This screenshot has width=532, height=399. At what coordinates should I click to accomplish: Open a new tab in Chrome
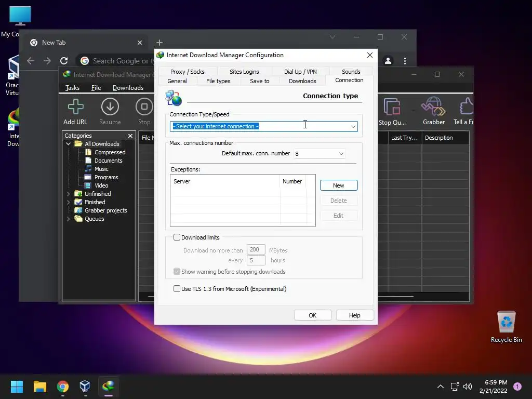coord(159,43)
